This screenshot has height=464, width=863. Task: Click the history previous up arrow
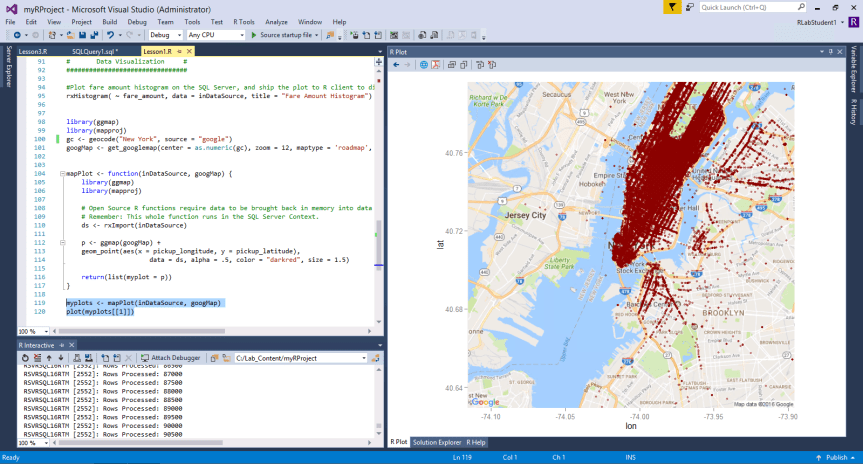coord(49,358)
